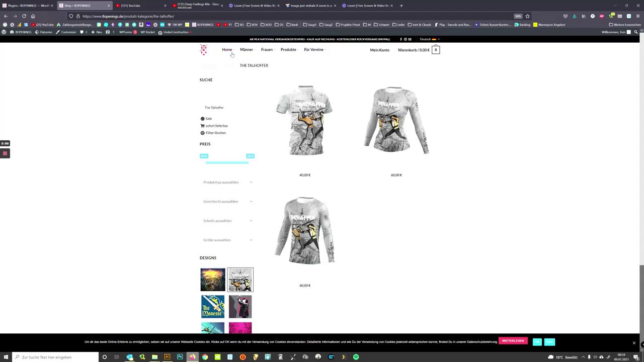Viewport: 644px width, 362px height.
Task: Click the 40 € price slider handle
Action: [204, 156]
